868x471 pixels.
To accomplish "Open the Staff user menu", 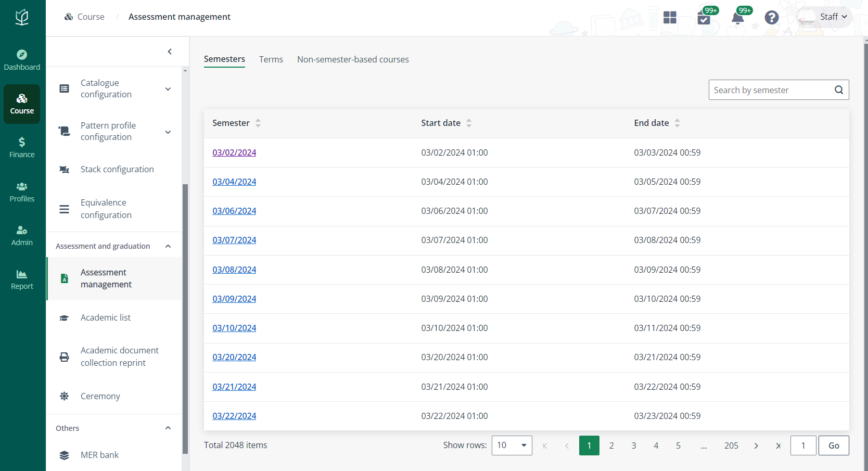I will click(x=825, y=17).
